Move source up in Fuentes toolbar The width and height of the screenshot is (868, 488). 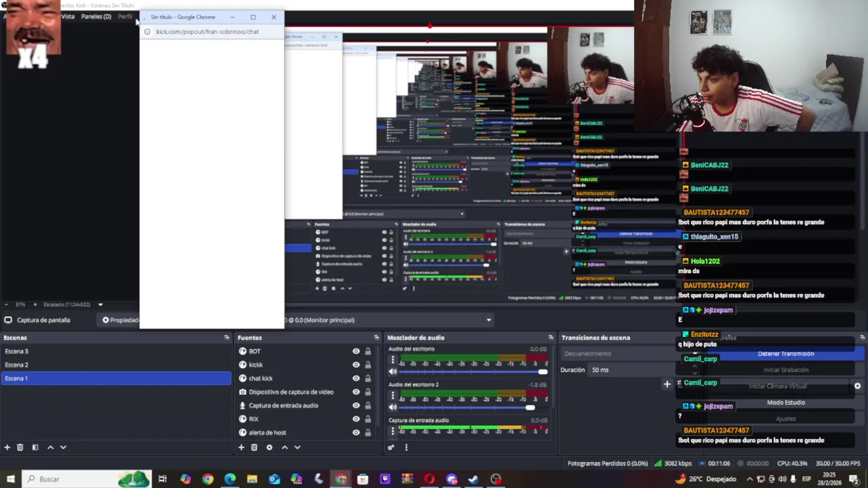point(284,447)
